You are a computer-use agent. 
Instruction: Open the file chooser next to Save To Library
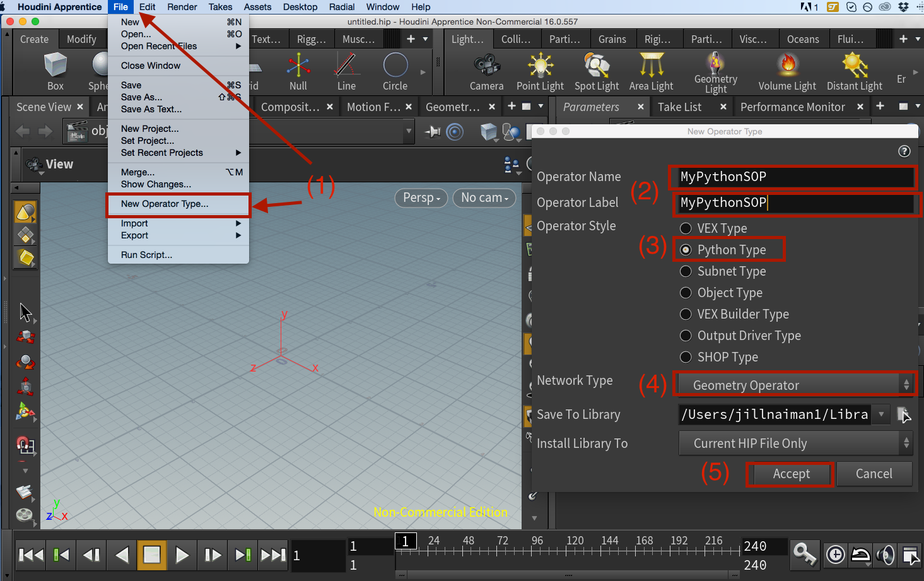(x=904, y=414)
